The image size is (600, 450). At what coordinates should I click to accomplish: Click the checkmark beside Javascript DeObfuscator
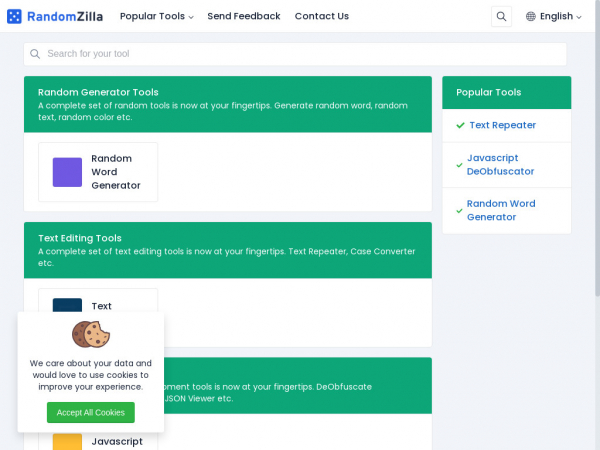[459, 165]
